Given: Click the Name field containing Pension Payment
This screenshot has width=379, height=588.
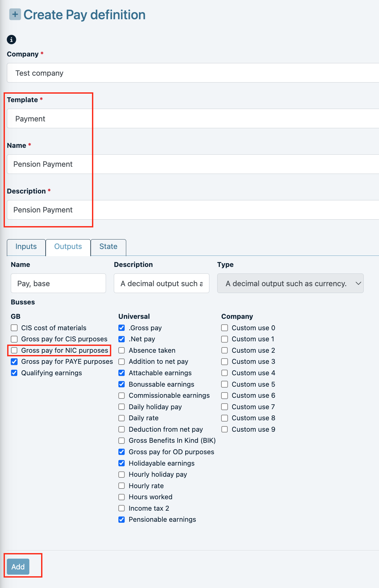Looking at the screenshot, I should click(192, 164).
